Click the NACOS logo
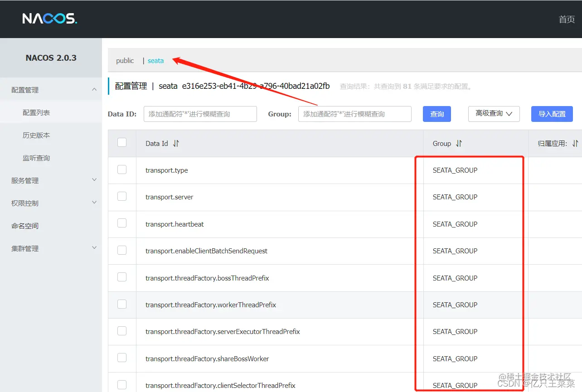 tap(50, 19)
